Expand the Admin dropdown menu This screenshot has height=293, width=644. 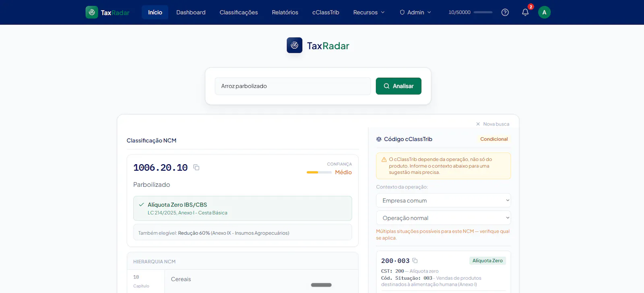tap(415, 12)
